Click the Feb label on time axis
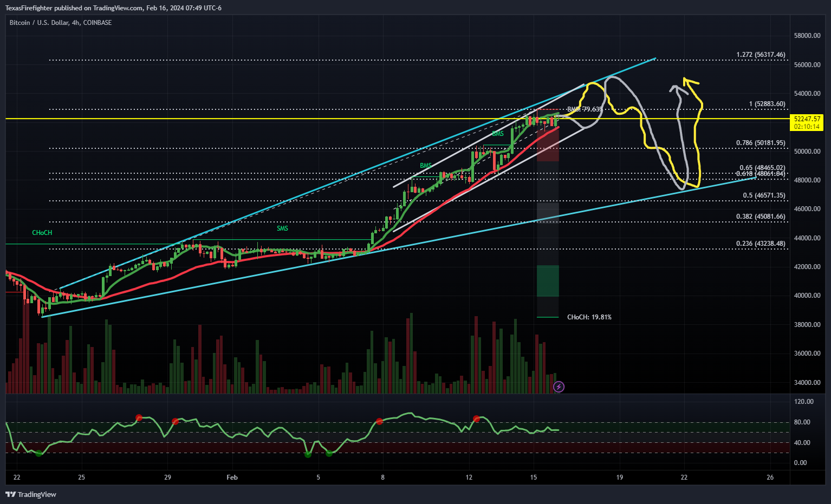 232,477
